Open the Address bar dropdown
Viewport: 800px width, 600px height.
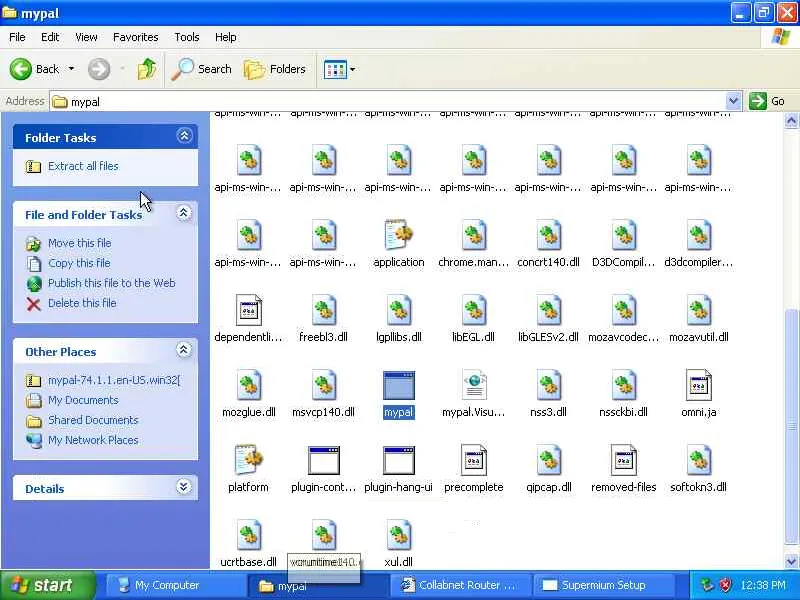coord(733,101)
